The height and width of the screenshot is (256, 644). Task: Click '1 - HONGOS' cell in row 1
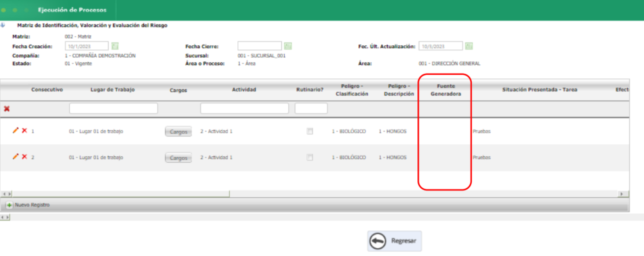[x=393, y=131]
